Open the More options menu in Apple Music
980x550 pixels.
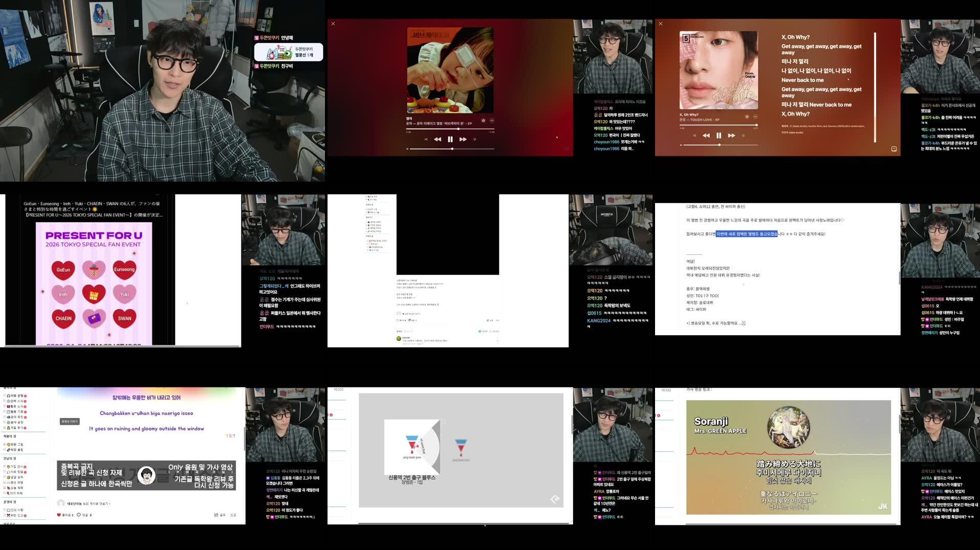(x=492, y=120)
